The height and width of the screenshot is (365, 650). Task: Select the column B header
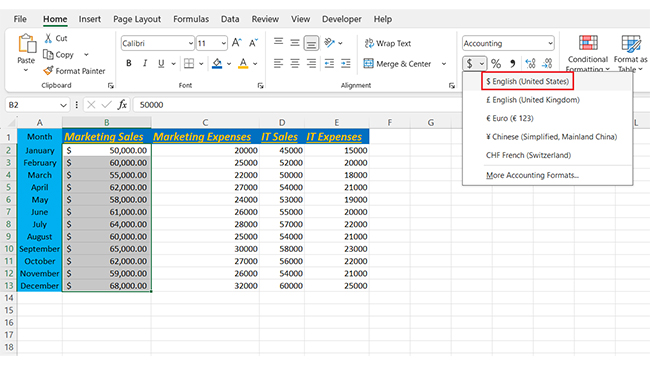[x=107, y=122]
